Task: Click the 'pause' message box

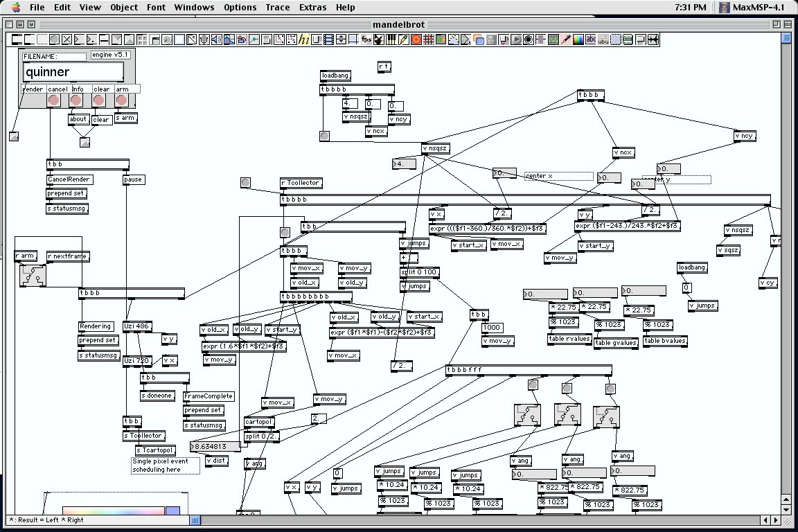Action: (x=133, y=179)
